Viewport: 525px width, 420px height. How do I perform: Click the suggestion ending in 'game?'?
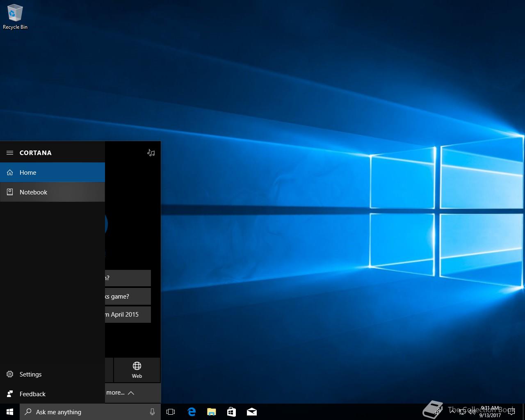pos(128,296)
